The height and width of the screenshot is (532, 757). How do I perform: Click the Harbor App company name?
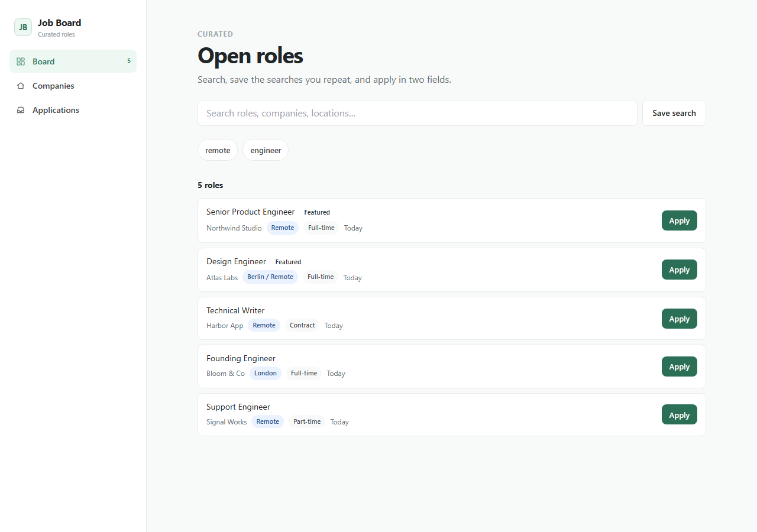225,326
